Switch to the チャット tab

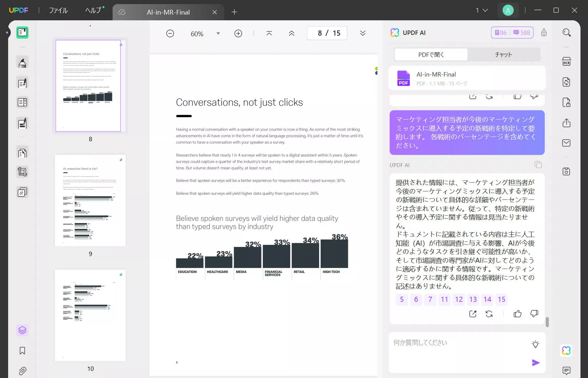tap(504, 55)
